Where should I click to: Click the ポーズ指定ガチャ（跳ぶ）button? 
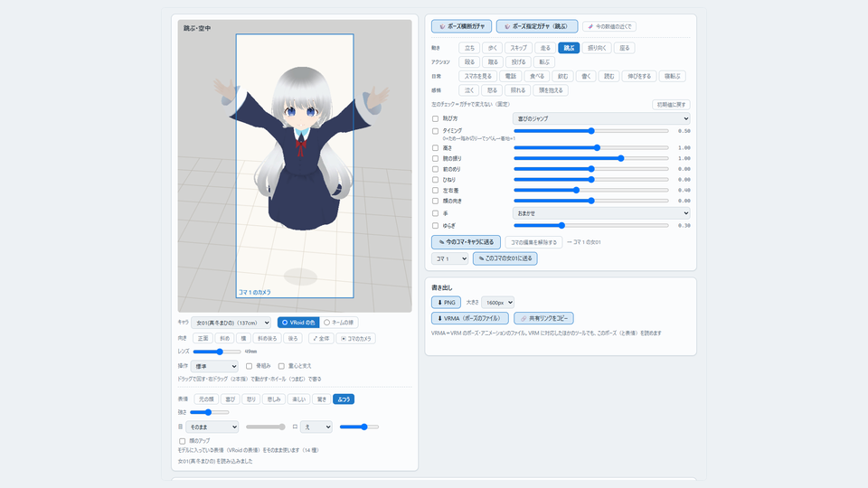pos(537,26)
